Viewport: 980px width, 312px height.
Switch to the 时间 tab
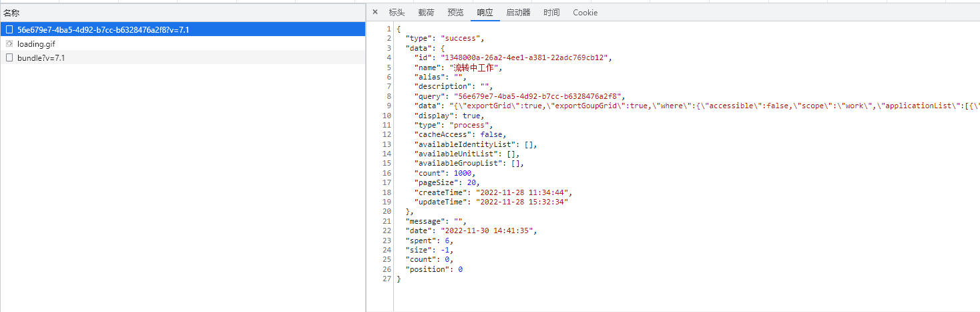coord(551,13)
